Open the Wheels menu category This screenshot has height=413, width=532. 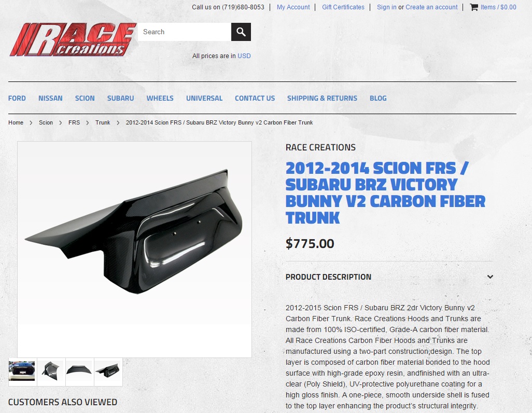tap(160, 98)
